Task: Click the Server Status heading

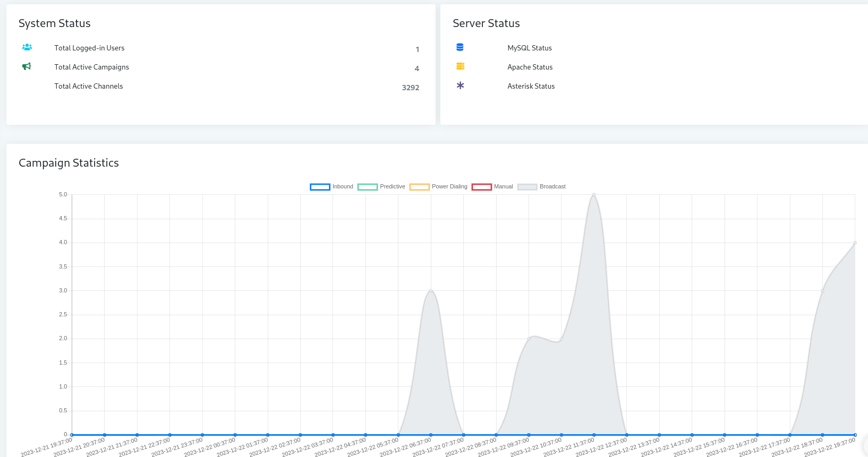Action: click(486, 23)
